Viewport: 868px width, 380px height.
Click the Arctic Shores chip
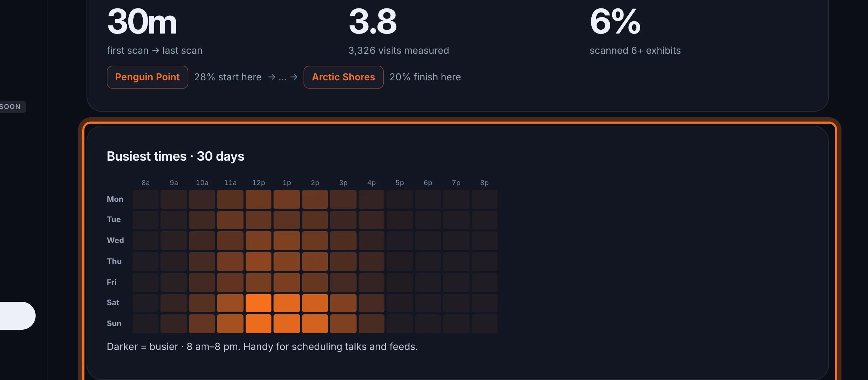(x=343, y=77)
